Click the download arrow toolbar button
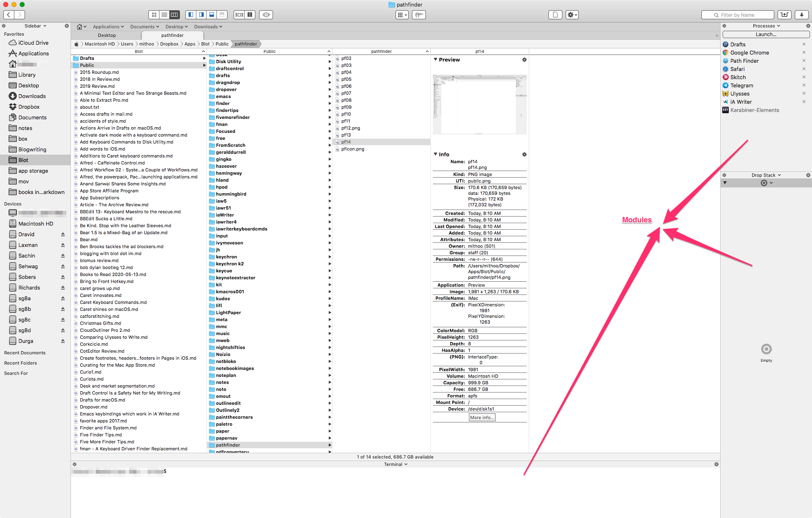This screenshot has width=812, height=518. [801, 15]
